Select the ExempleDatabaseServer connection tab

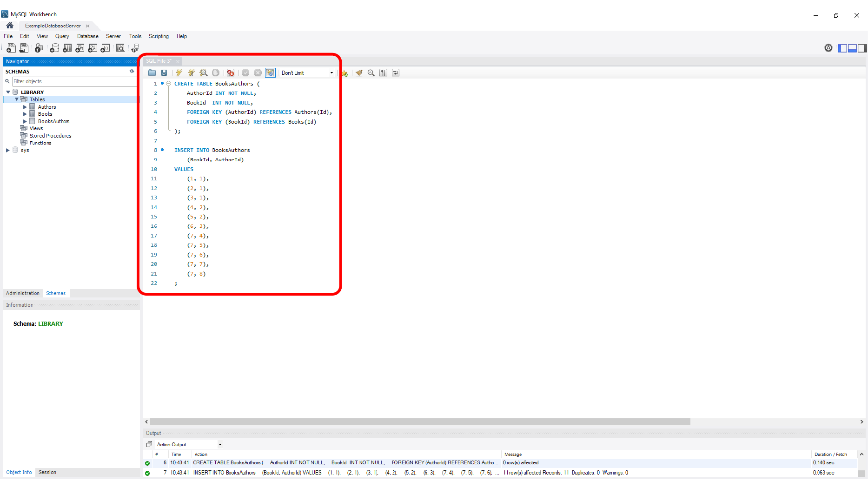[x=53, y=26]
